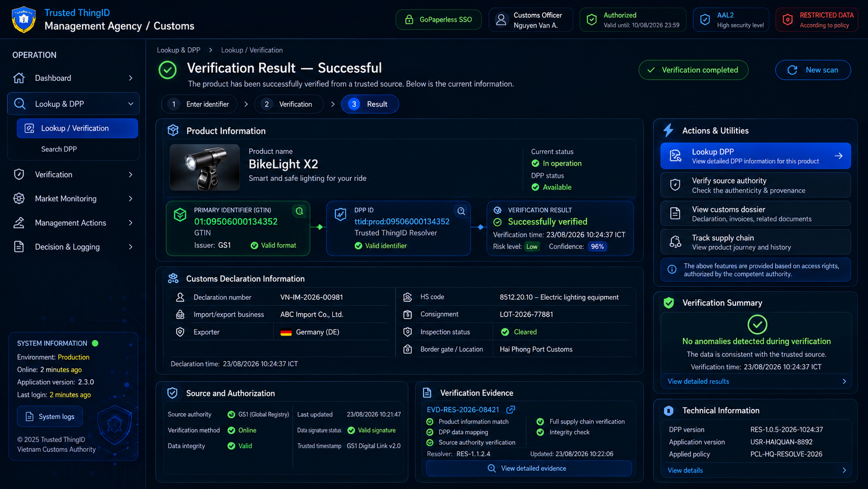Click the BikeLight X2 product thumbnail
868x489 pixels.
pos(205,167)
